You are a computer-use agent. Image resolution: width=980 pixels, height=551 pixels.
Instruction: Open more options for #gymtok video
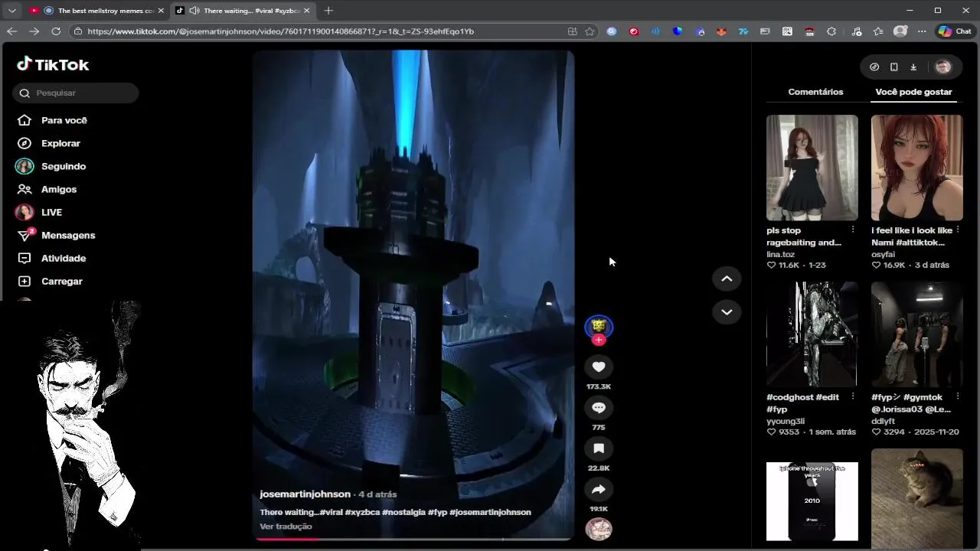958,396
